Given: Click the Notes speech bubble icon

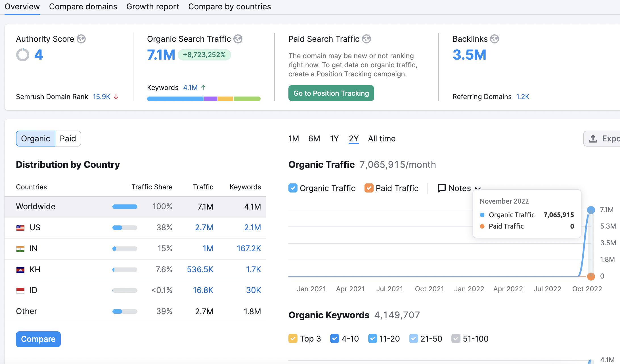Looking at the screenshot, I should (x=441, y=188).
